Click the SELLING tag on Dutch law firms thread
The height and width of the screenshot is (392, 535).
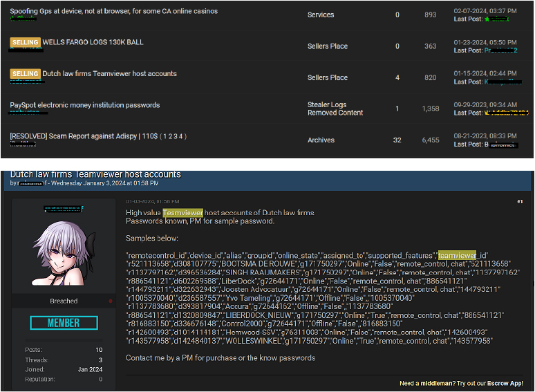click(26, 74)
